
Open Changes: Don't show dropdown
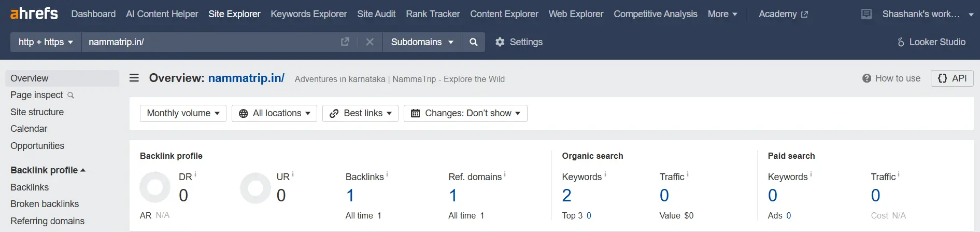click(465, 113)
